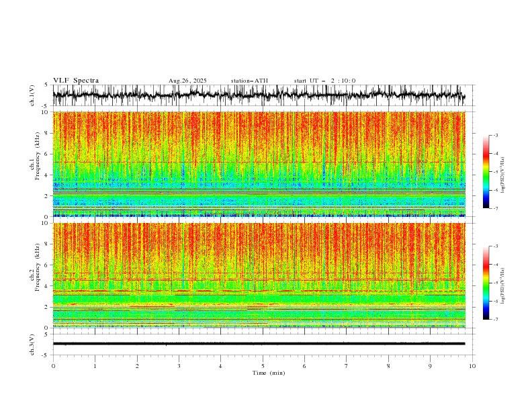Viewport: 532px width, 411px height.
Task: Click the ch.2 'Frequency (kHz)' axis label
Action: pos(38,267)
